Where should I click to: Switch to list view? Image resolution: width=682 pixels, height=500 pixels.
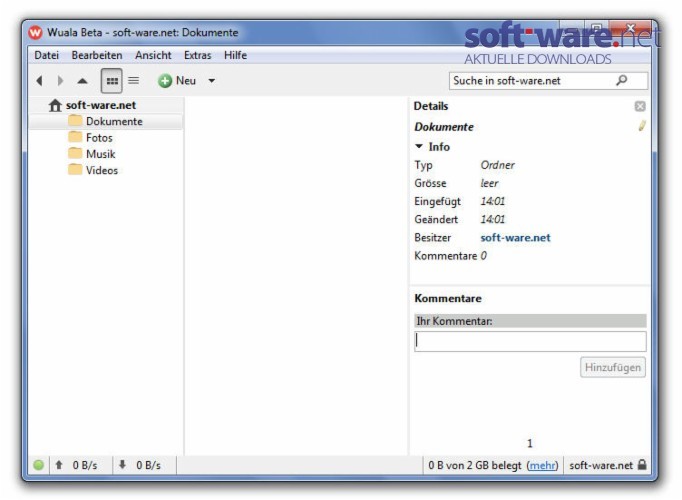click(x=134, y=81)
